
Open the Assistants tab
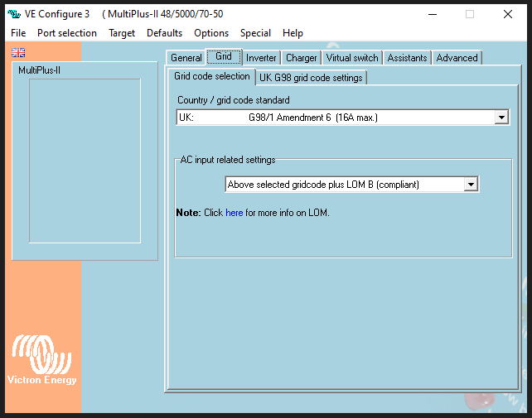click(x=407, y=58)
